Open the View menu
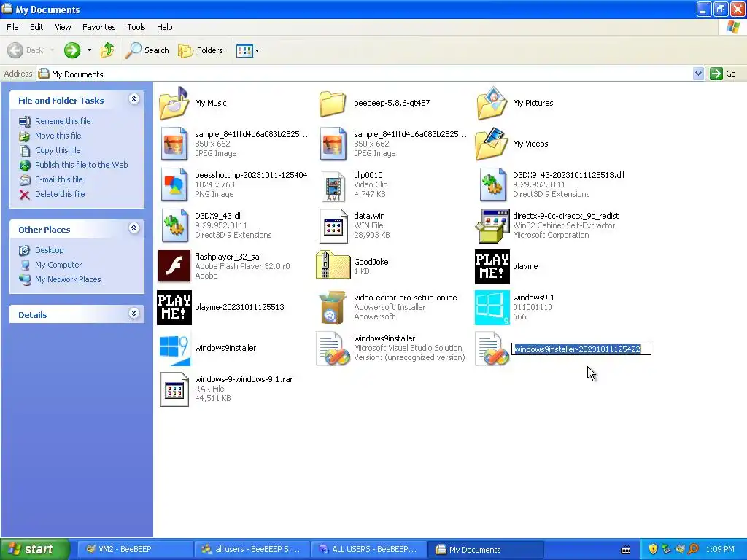The width and height of the screenshot is (747, 560). click(x=63, y=27)
